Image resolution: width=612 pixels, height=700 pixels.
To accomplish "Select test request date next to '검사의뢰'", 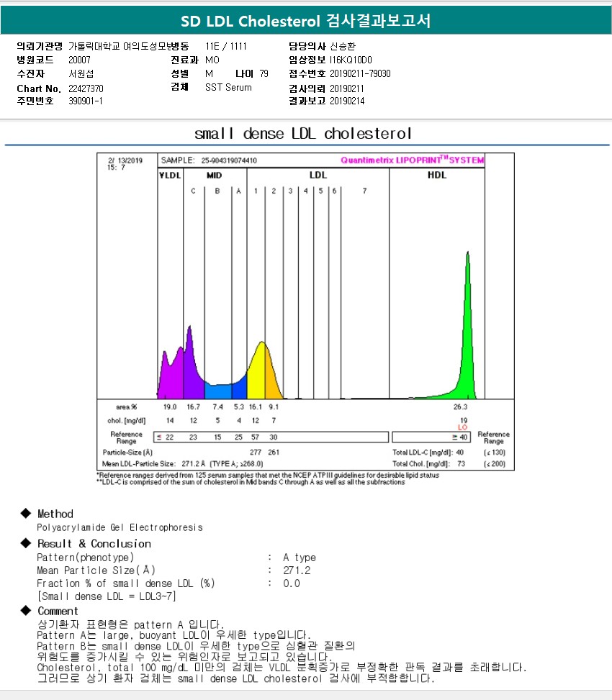I will pyautogui.click(x=347, y=88).
